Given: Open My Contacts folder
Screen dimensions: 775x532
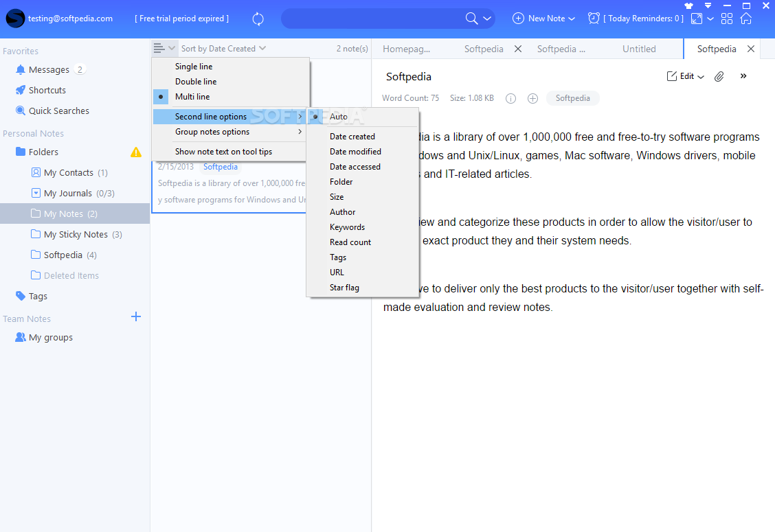Looking at the screenshot, I should pos(69,173).
